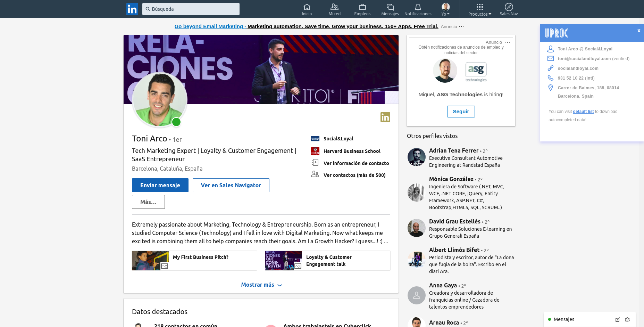644x327 pixels.
Task: Click the UPROC person icon
Action: pos(551,49)
